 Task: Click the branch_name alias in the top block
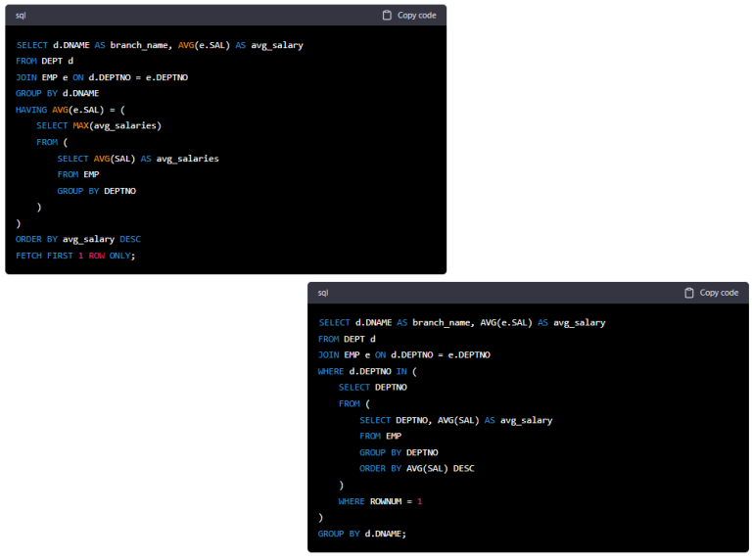140,45
